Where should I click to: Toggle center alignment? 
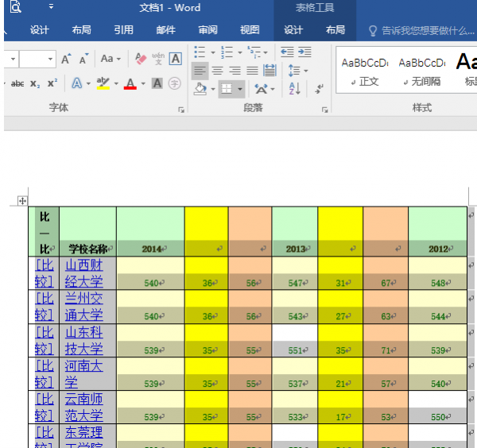tap(217, 71)
